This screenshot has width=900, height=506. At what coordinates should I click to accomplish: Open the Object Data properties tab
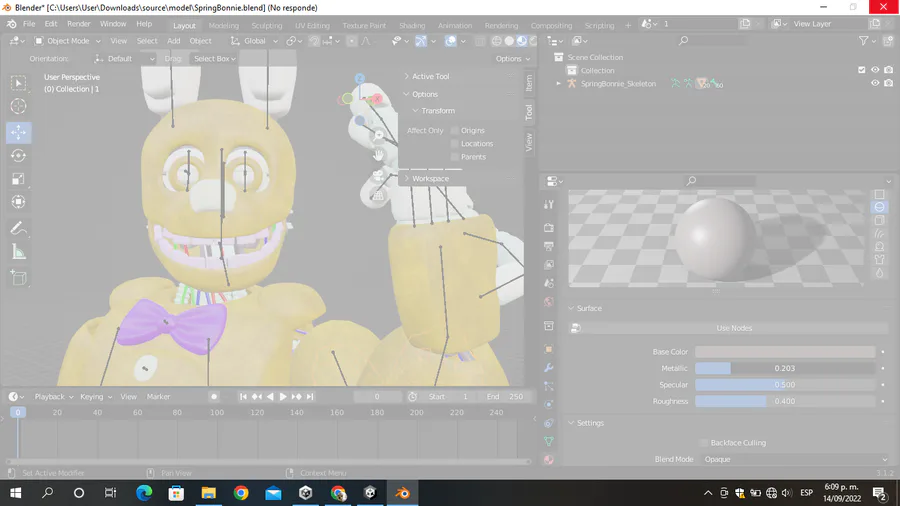(x=549, y=441)
